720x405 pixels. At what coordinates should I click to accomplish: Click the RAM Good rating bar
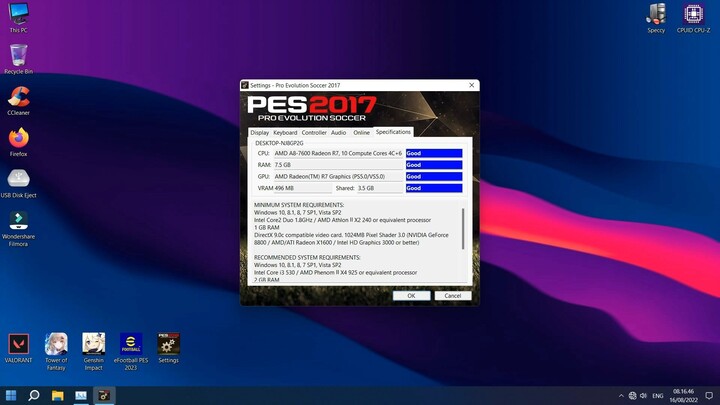tap(434, 164)
